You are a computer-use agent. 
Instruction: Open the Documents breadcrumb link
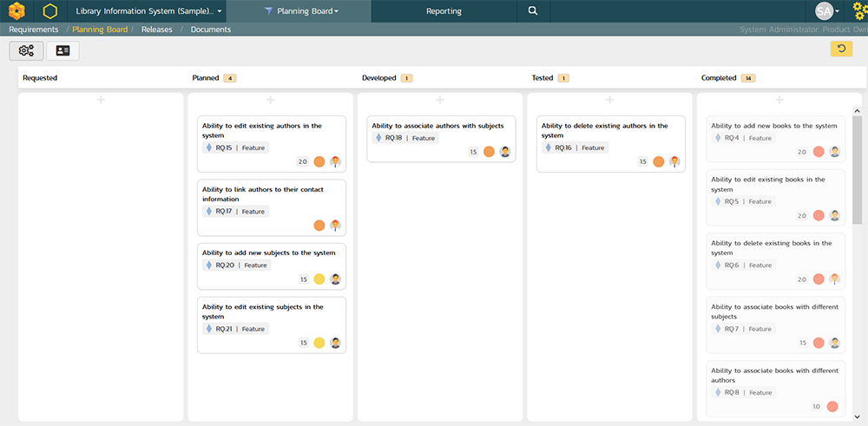coord(211,29)
